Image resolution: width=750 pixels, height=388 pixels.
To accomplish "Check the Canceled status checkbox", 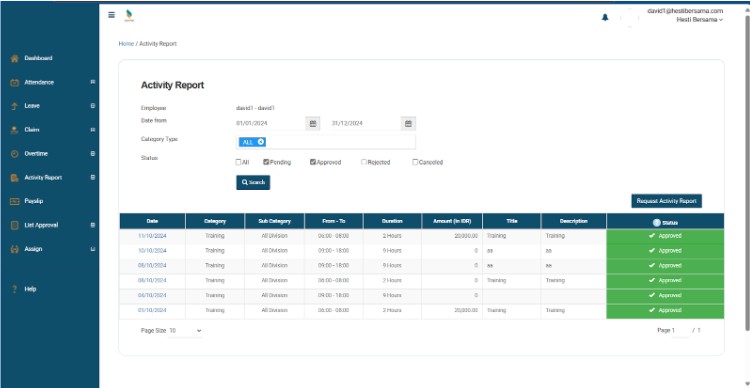I will click(x=415, y=162).
